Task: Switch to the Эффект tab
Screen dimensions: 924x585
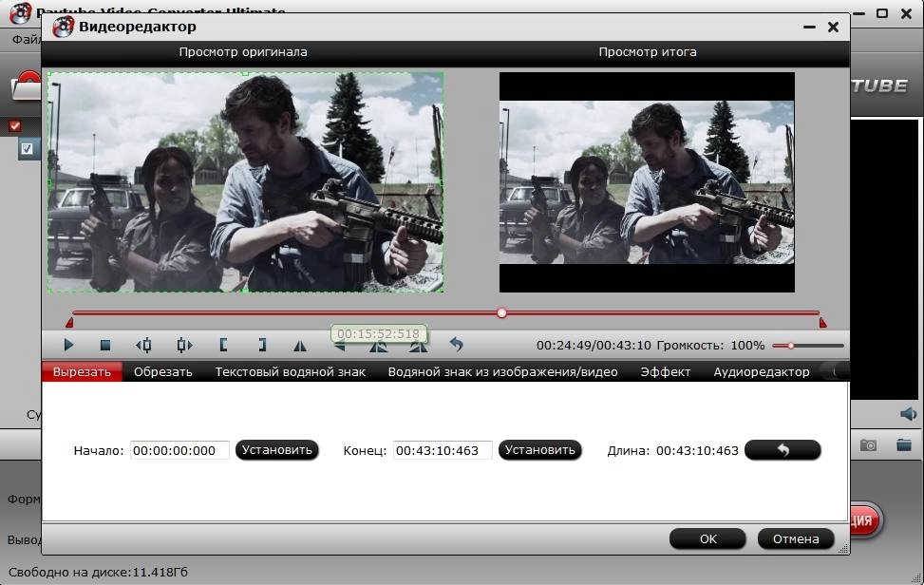Action: pos(666,371)
